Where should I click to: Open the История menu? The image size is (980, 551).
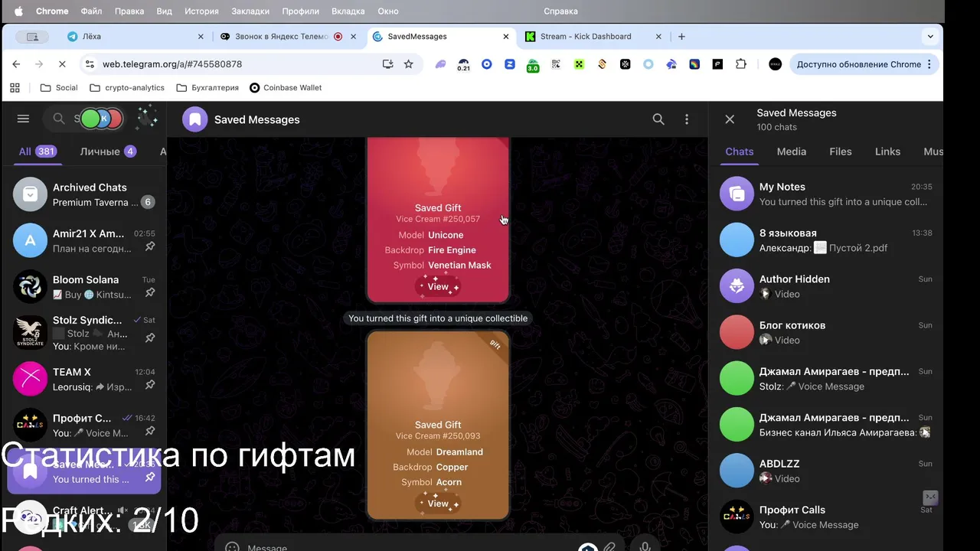coord(201,11)
